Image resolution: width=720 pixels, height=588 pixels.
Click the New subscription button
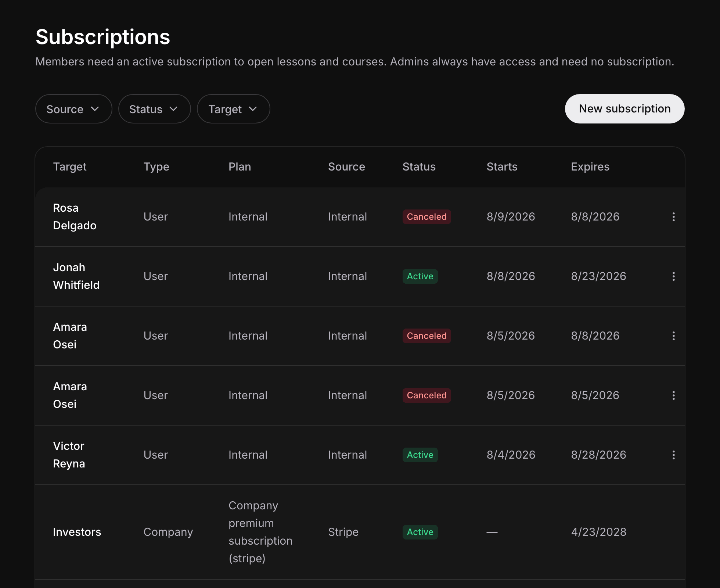coord(624,109)
